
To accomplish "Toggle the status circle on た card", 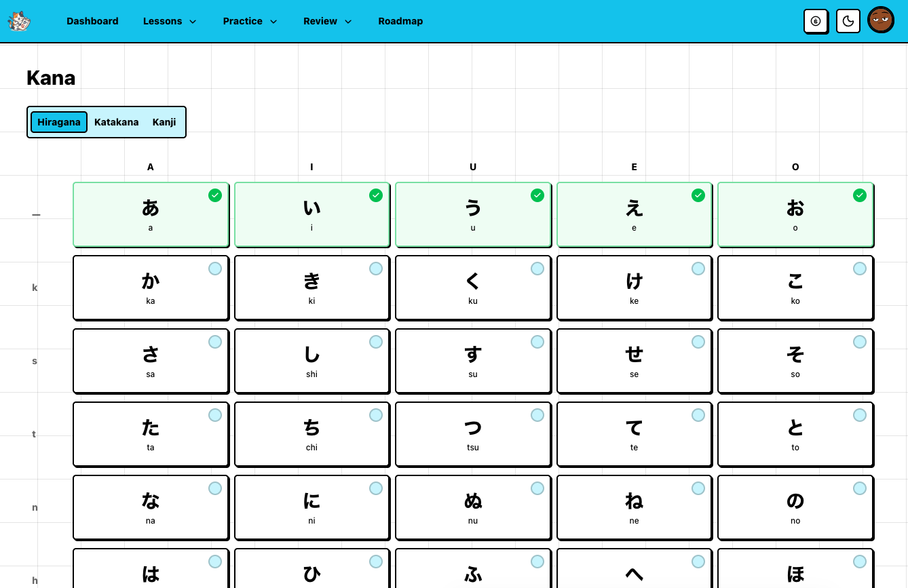I will click(x=215, y=415).
